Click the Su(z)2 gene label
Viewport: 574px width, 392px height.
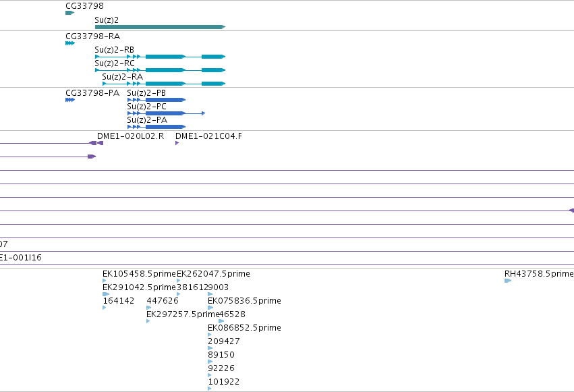point(107,20)
